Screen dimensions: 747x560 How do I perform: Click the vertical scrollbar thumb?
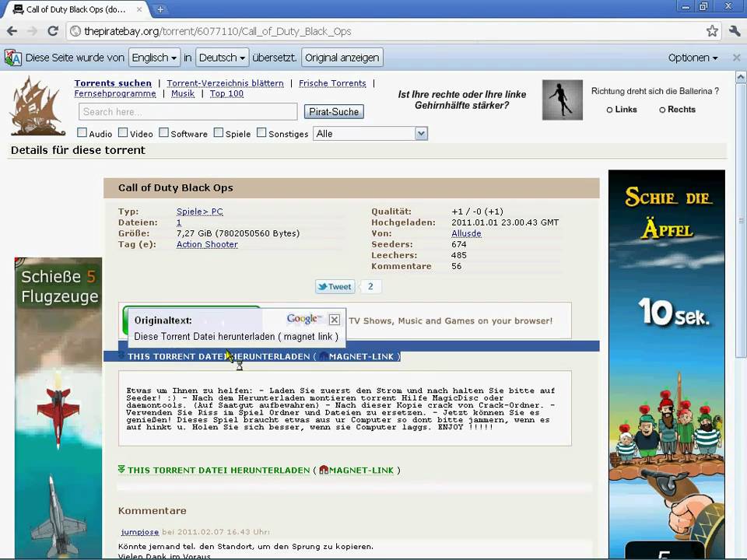[741, 219]
